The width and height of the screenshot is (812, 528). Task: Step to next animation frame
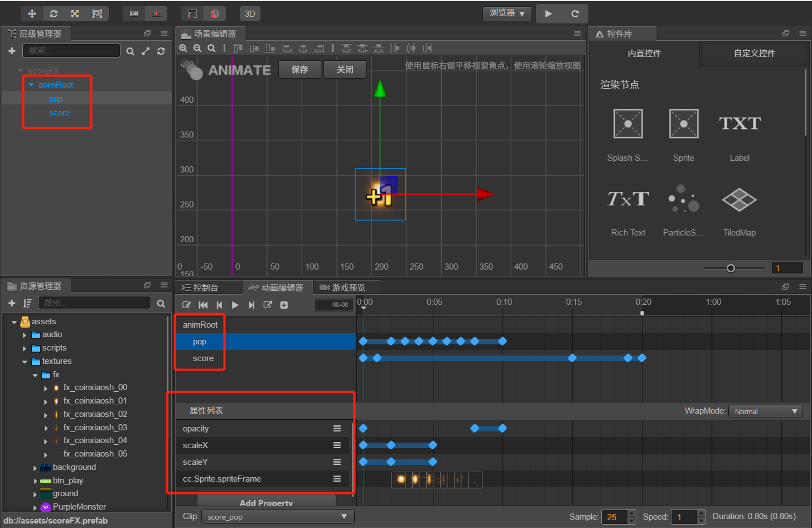pyautogui.click(x=252, y=305)
